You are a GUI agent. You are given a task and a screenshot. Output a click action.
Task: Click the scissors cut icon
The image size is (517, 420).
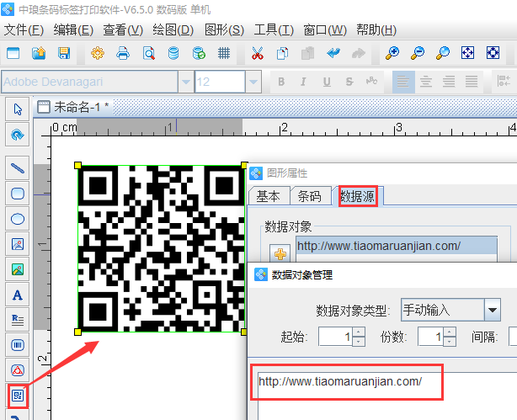coord(258,53)
